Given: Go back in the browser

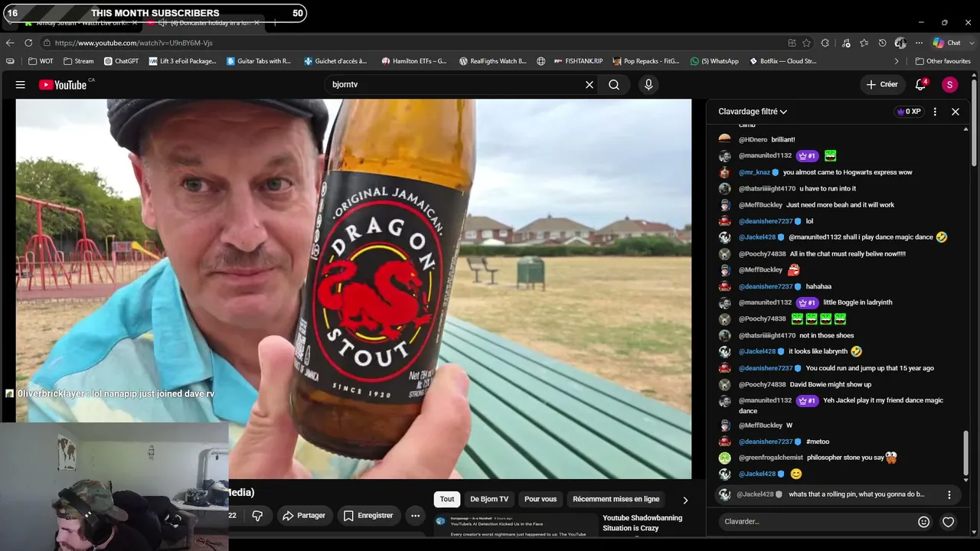Looking at the screenshot, I should (x=10, y=43).
